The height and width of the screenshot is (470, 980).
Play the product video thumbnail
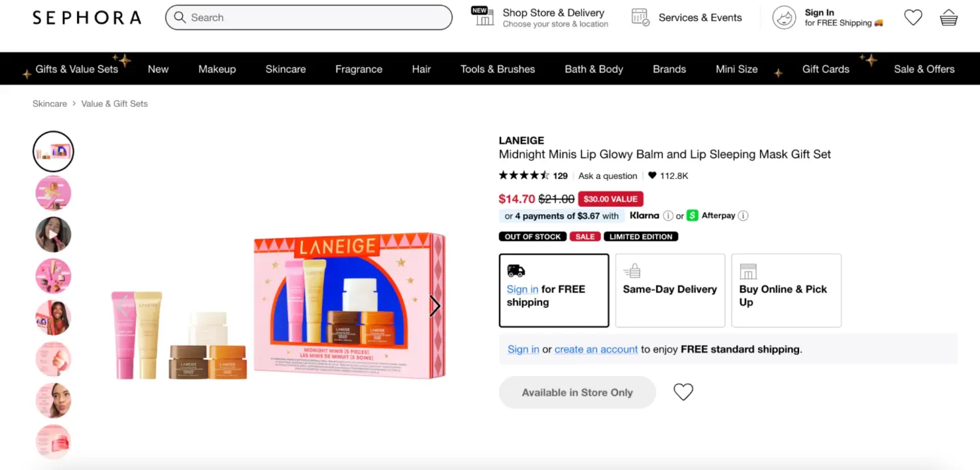53,234
